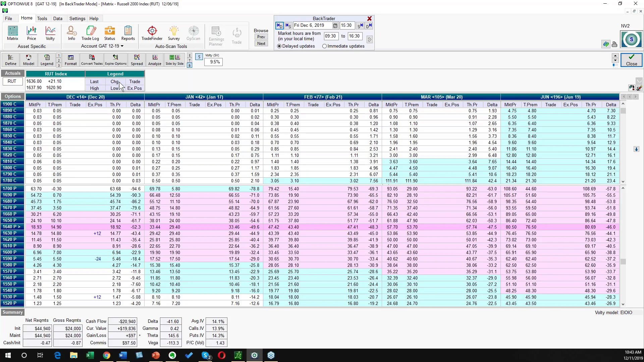Click Expire Options

pyautogui.click(x=116, y=60)
